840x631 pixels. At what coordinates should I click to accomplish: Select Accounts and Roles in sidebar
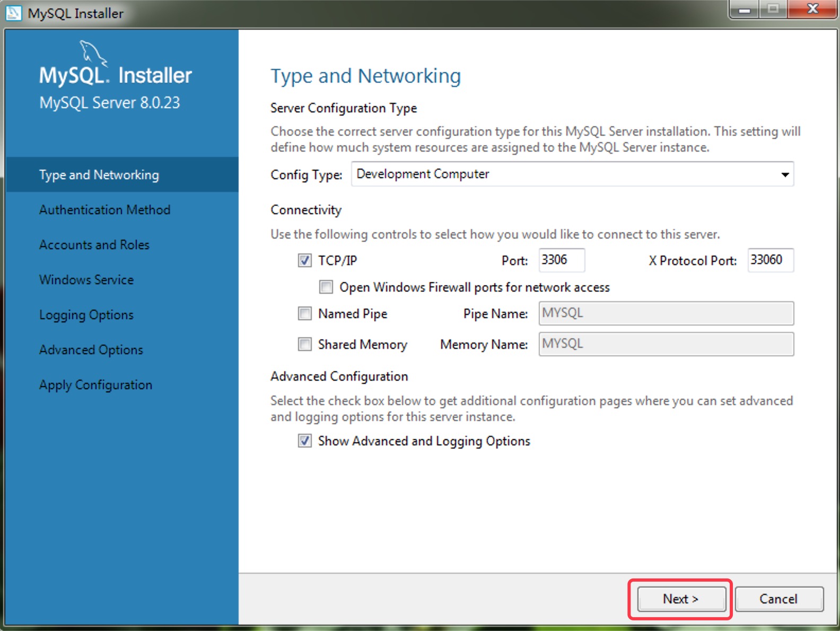click(x=94, y=245)
